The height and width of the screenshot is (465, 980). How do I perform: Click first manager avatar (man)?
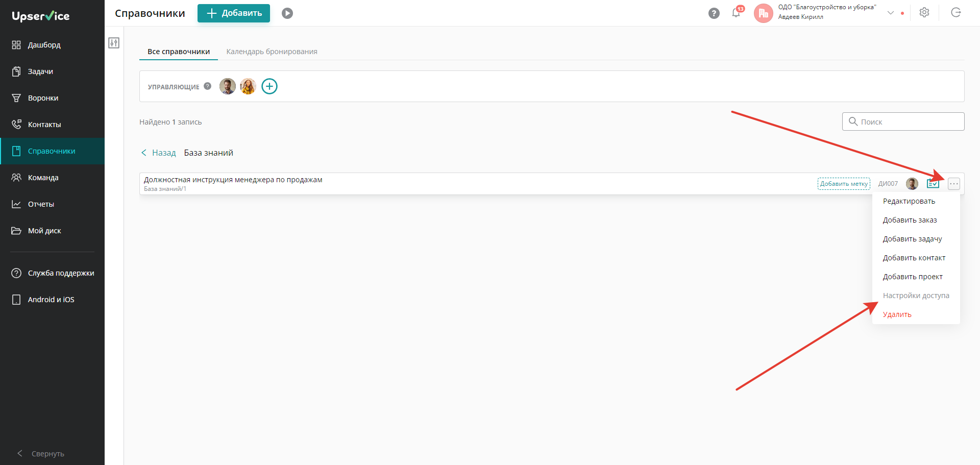(228, 86)
